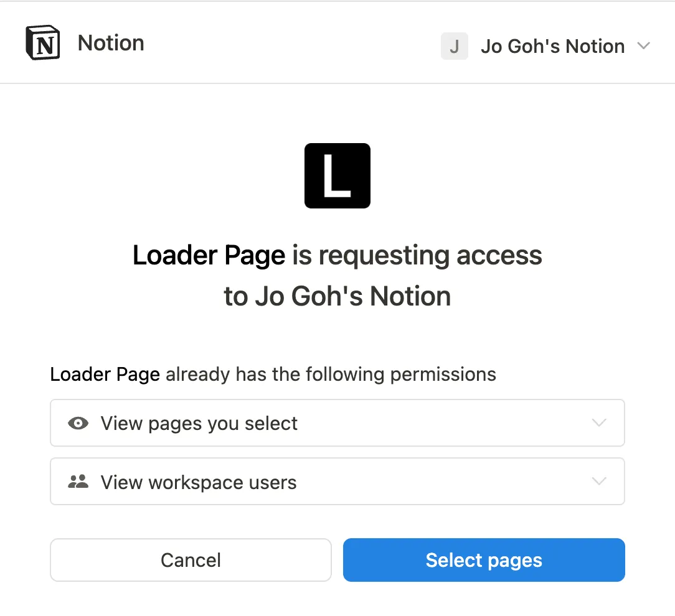The height and width of the screenshot is (616, 675).
Task: Cancel the access request
Action: pos(191,560)
